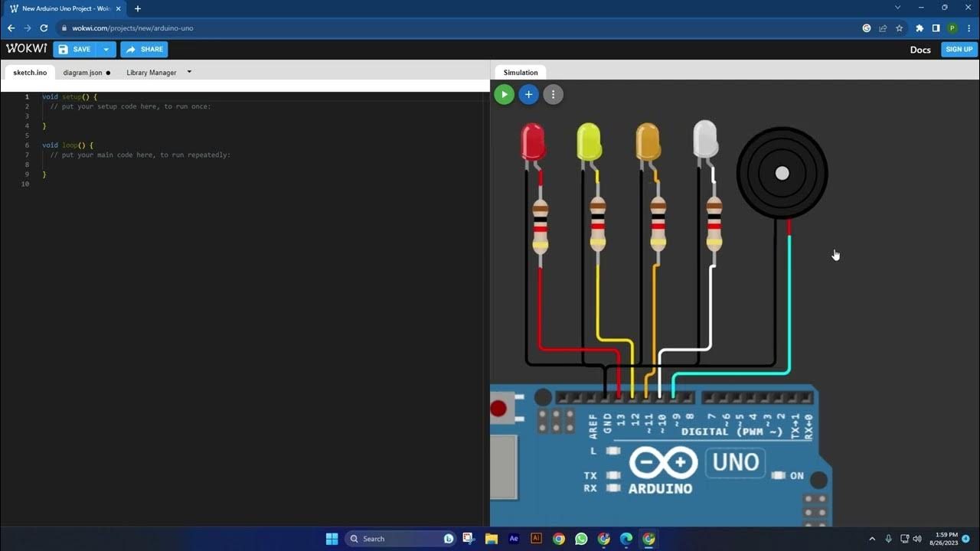Toggle the browser side panel icon
The image size is (980, 551).
(936, 28)
